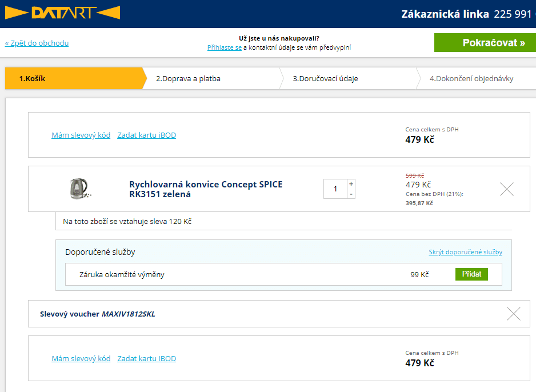
Task: Click the Na toto zboží sleva 120 Kč note
Action: tap(127, 222)
